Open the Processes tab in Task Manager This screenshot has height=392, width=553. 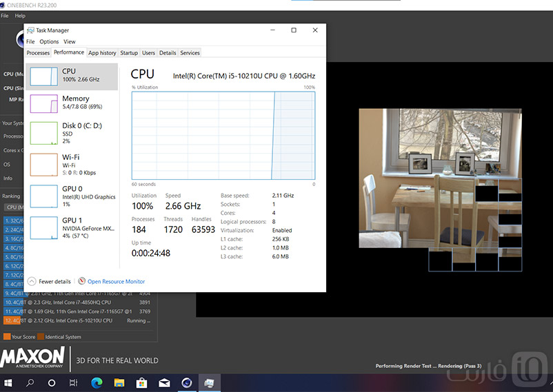tap(38, 53)
